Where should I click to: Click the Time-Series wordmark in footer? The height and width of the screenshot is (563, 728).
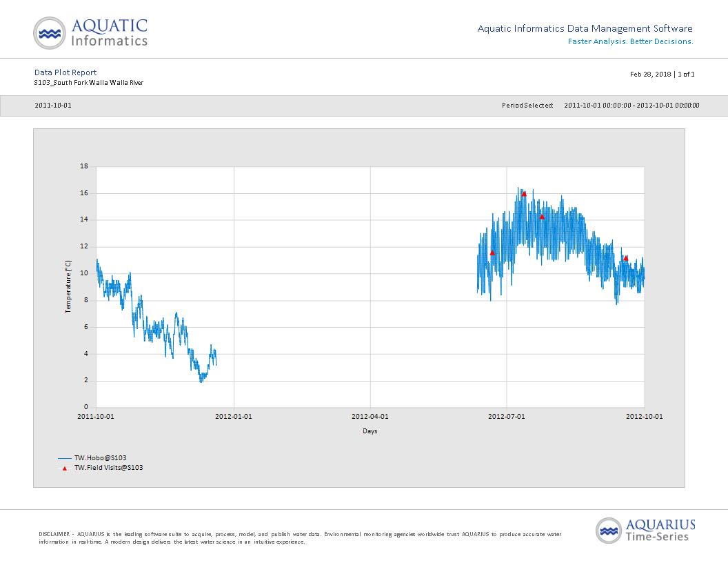[657, 537]
